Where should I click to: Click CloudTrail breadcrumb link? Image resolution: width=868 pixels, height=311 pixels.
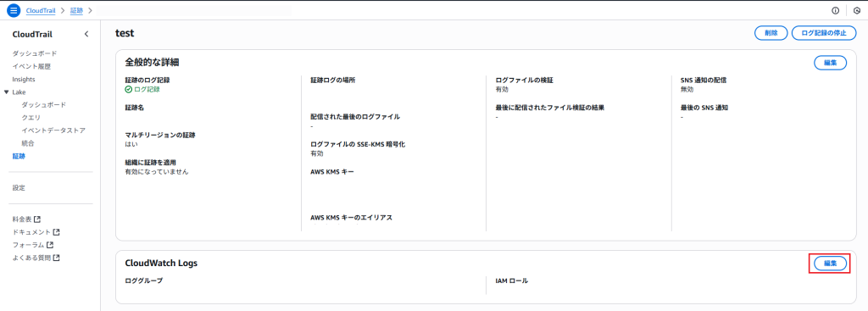click(x=41, y=10)
